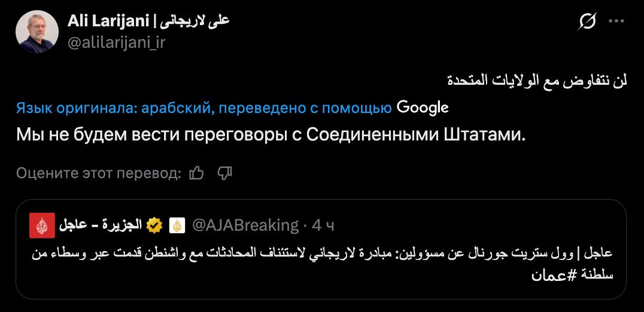Click the gold verified badge
This screenshot has height=312, width=644.
tap(154, 225)
